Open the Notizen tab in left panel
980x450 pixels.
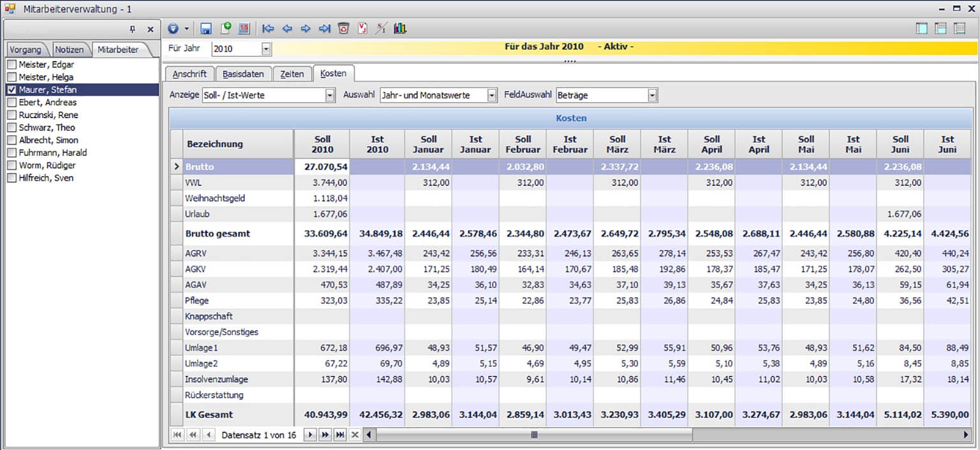[x=69, y=50]
